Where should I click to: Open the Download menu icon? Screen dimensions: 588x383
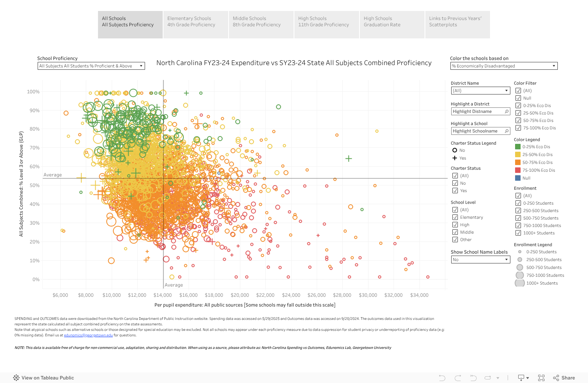tap(523, 378)
